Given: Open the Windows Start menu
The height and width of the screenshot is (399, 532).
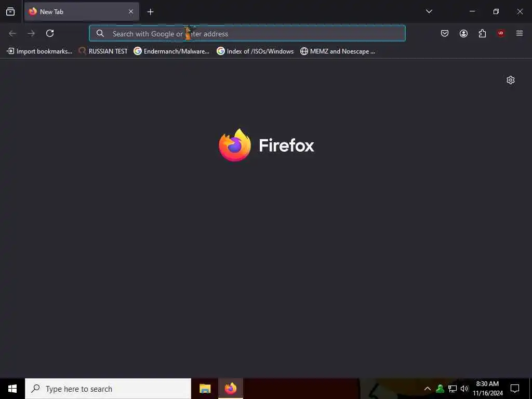Looking at the screenshot, I should tap(12, 389).
